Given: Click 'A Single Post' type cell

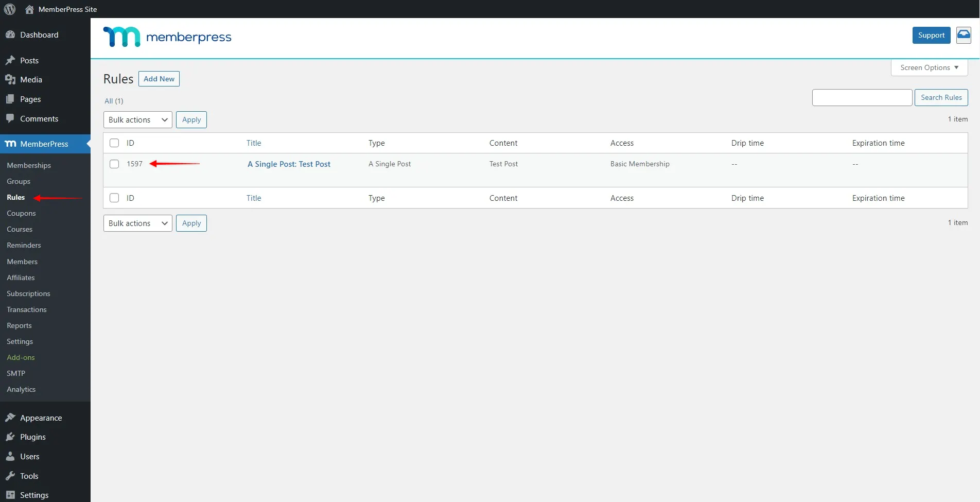Looking at the screenshot, I should [x=390, y=164].
